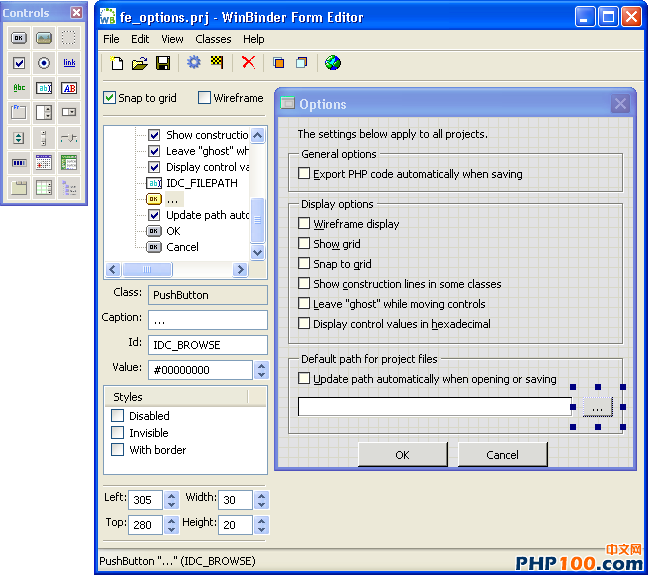Select the PushButton control in Controls palette
Screen dimensions: 648x575
click(19, 38)
